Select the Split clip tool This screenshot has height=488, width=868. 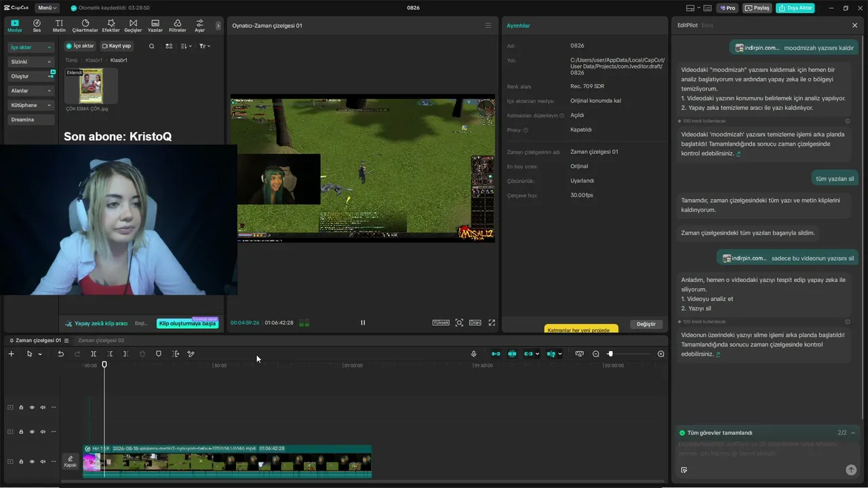point(94,354)
